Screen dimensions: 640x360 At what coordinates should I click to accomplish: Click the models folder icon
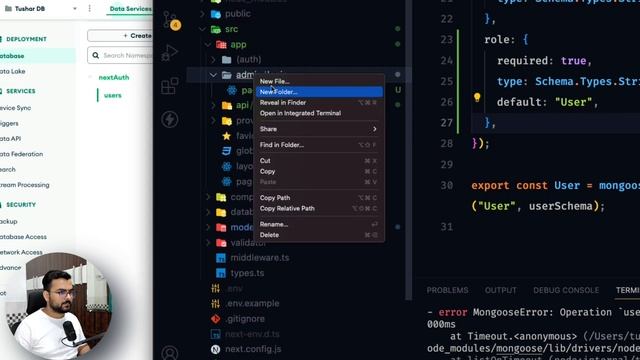tap(221, 227)
